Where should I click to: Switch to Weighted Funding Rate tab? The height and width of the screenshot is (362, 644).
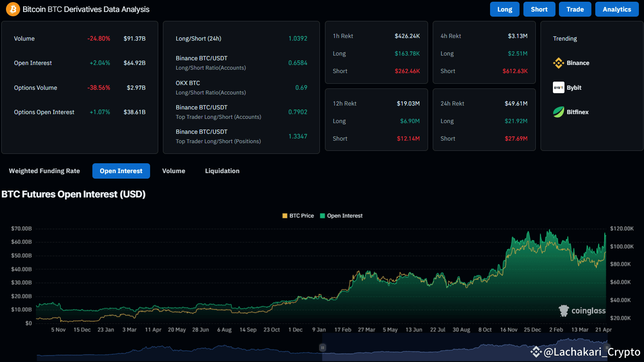(x=44, y=171)
